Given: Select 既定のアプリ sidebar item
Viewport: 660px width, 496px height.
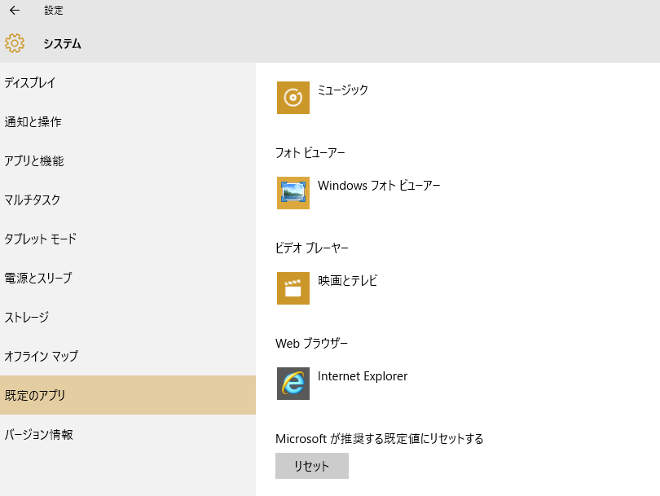Looking at the screenshot, I should click(x=35, y=395).
